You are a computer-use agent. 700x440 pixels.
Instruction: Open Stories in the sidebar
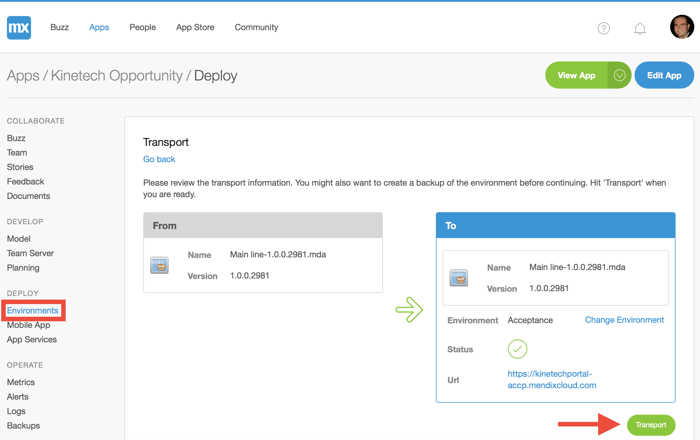(x=20, y=167)
